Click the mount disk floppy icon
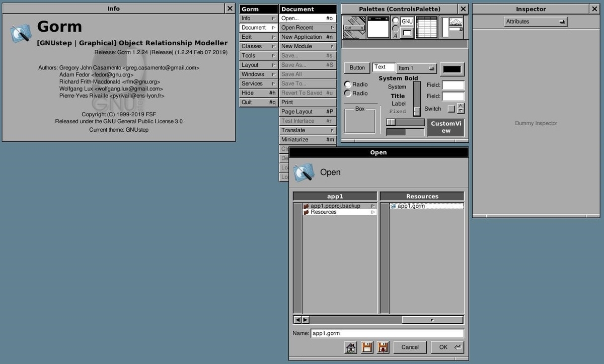 tap(367, 347)
